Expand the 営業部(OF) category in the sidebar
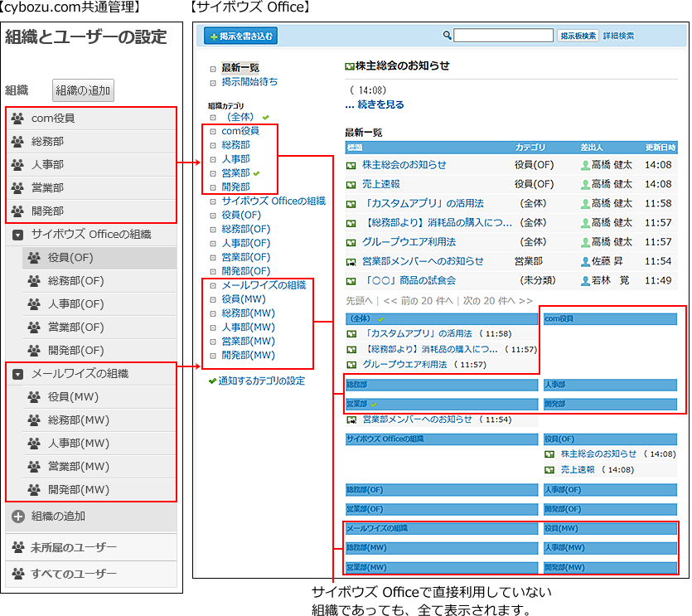The height and width of the screenshot is (616, 692). [x=213, y=258]
